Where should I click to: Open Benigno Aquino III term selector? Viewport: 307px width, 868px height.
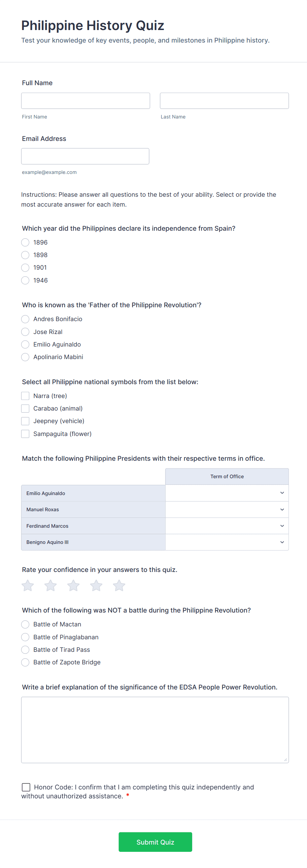click(x=227, y=542)
